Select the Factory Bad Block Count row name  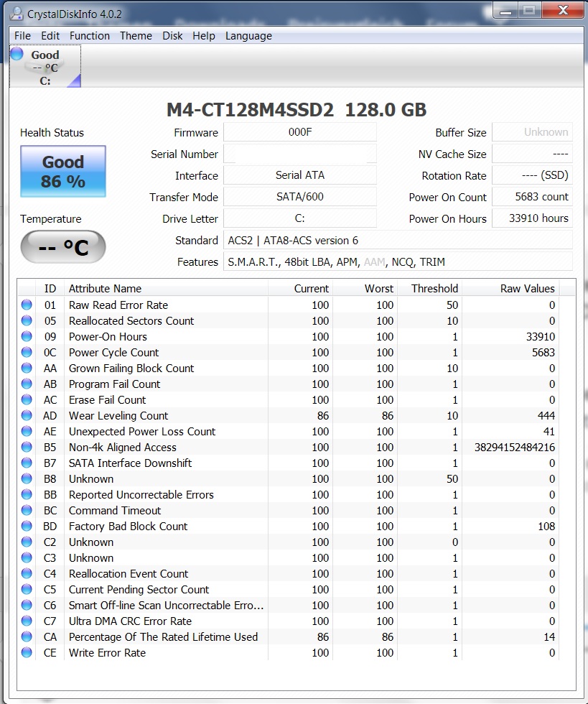click(128, 526)
